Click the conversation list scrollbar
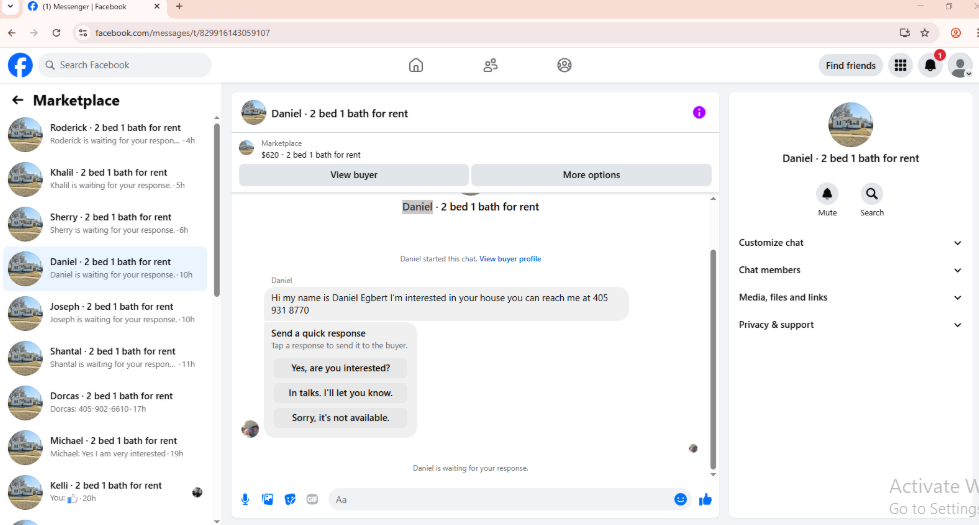Image resolution: width=979 pixels, height=525 pixels. tap(217, 210)
